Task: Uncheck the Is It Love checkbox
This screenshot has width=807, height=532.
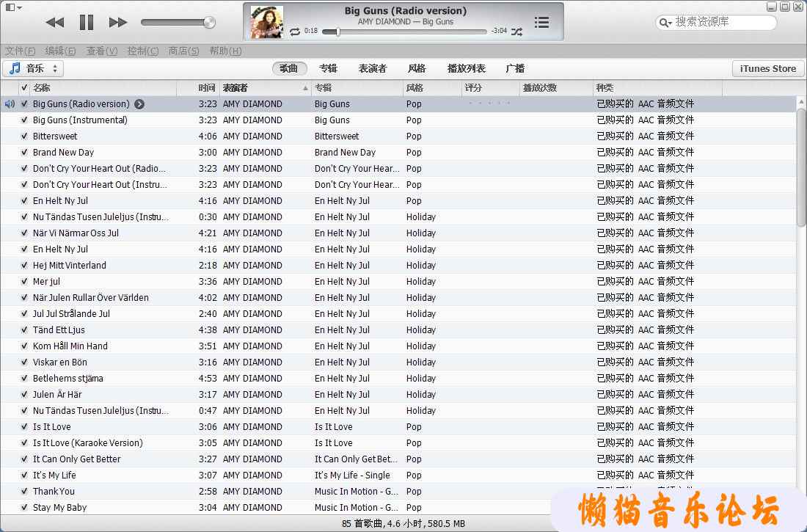Action: pos(24,426)
